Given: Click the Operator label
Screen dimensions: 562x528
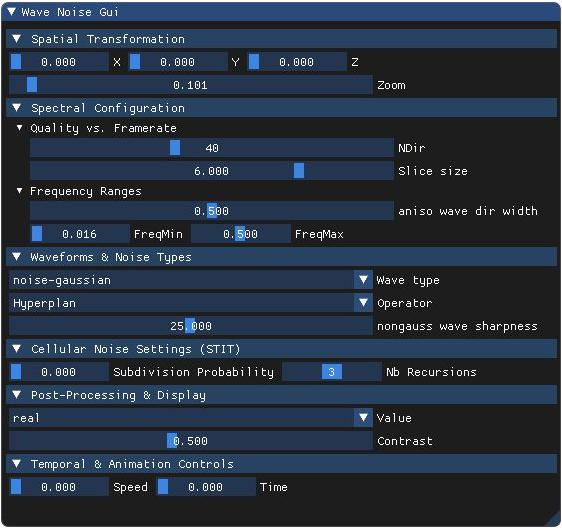Looking at the screenshot, I should click(x=405, y=303).
